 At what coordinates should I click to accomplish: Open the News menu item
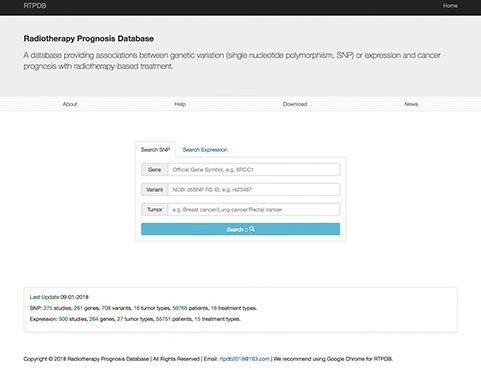point(411,104)
